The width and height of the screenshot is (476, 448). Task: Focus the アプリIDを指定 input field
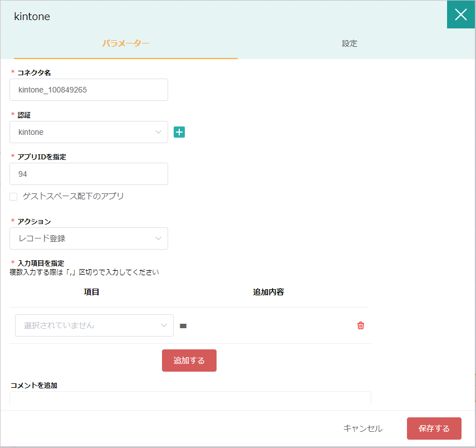tap(89, 174)
